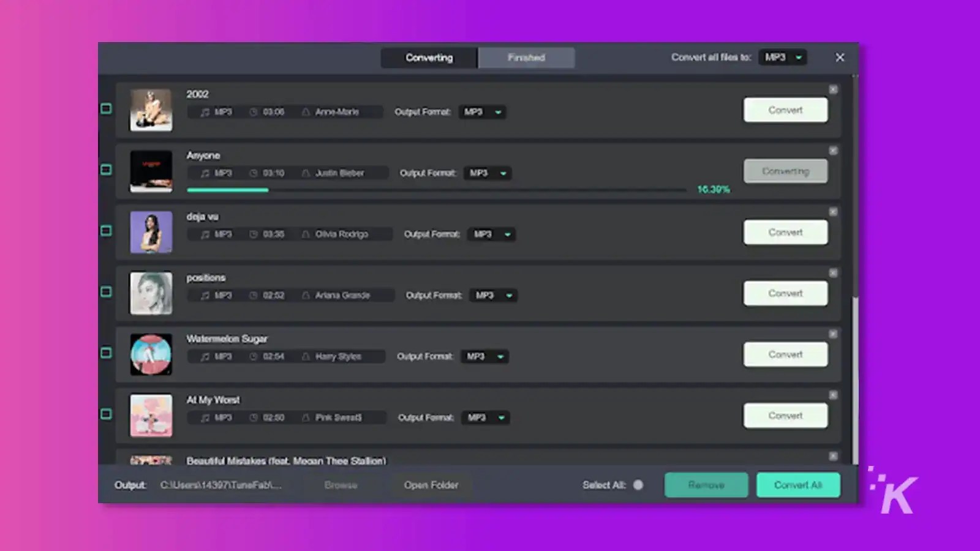Click the conversion progress bar showing 16.39%
Viewport: 980px width, 551px height.
coord(429,190)
